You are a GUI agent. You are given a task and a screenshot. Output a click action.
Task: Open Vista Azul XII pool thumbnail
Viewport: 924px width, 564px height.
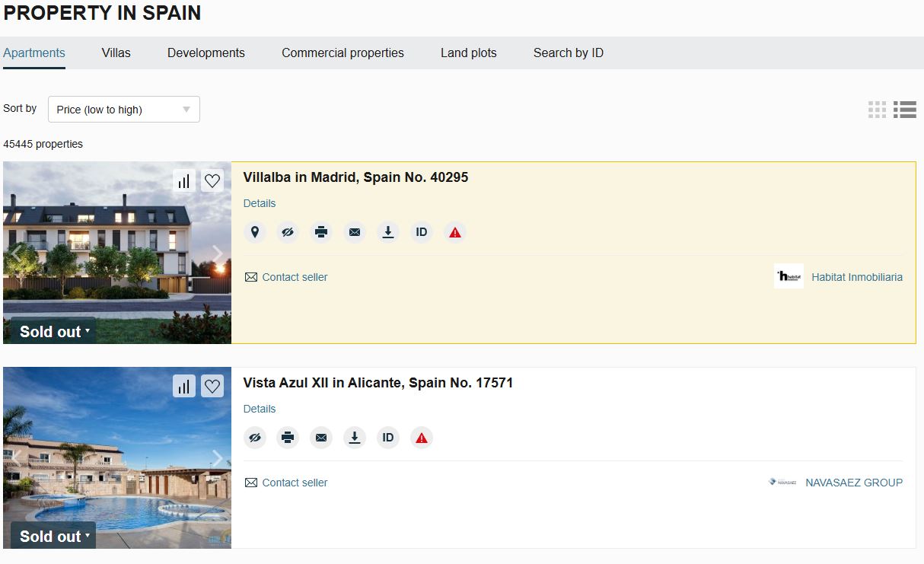pos(117,458)
